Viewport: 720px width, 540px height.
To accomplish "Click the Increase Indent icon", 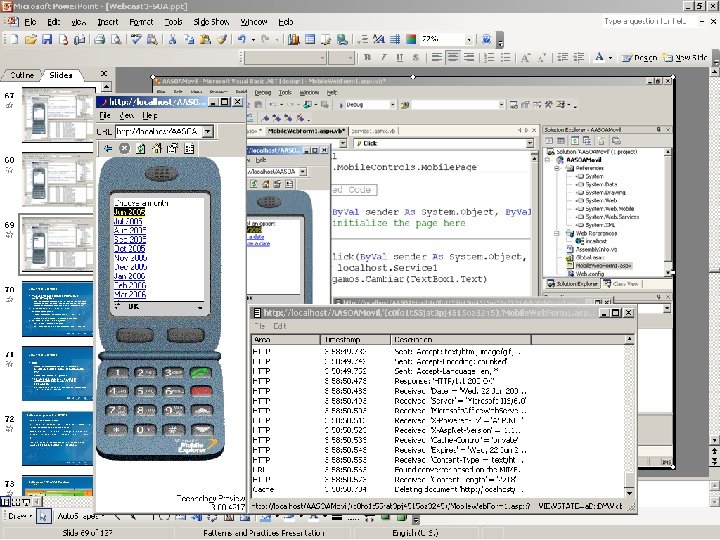I will point(579,57).
